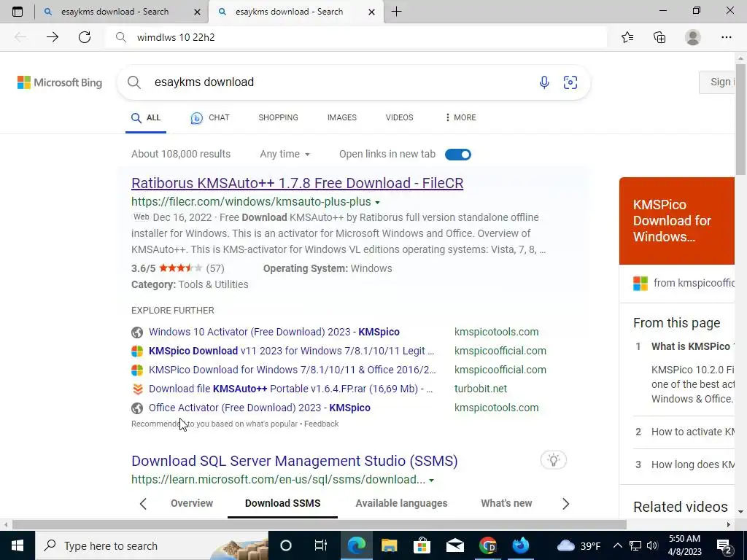This screenshot has height=560, width=747.
Task: Click the lightbulb insights icon
Action: 553,460
